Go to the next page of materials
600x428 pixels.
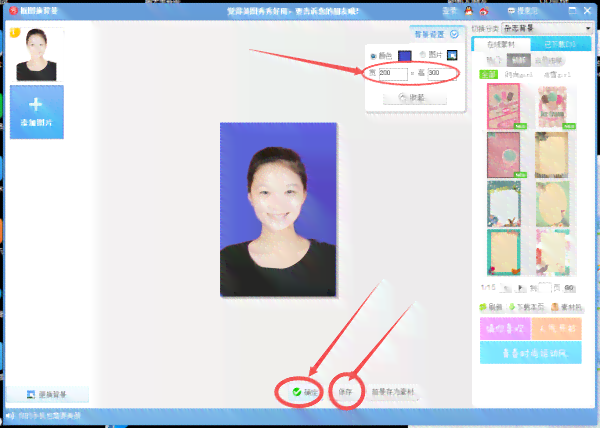point(520,288)
